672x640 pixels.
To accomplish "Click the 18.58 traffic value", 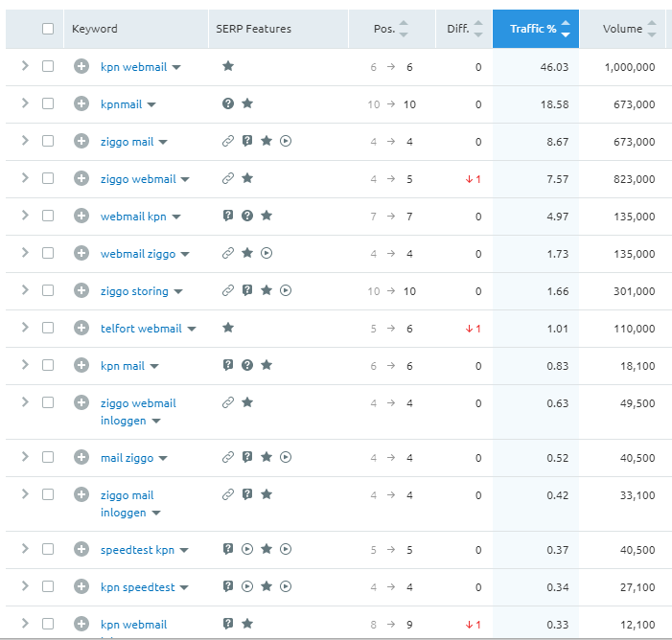I will pos(554,104).
